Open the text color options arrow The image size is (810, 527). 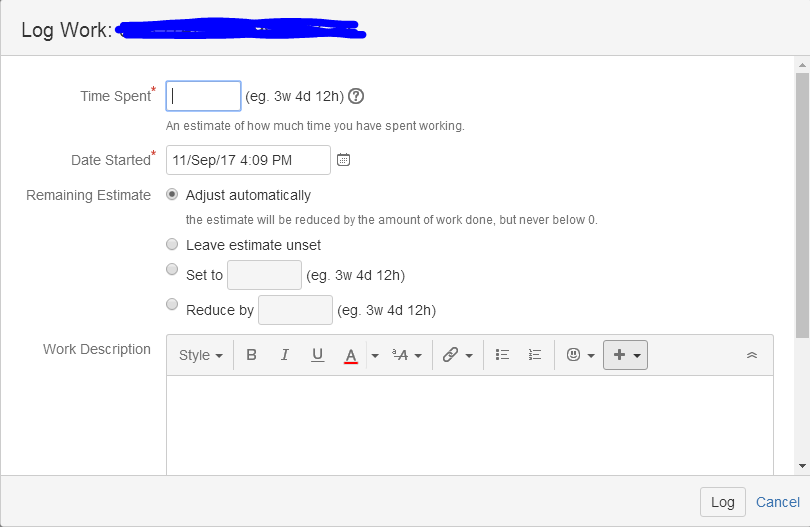(375, 355)
